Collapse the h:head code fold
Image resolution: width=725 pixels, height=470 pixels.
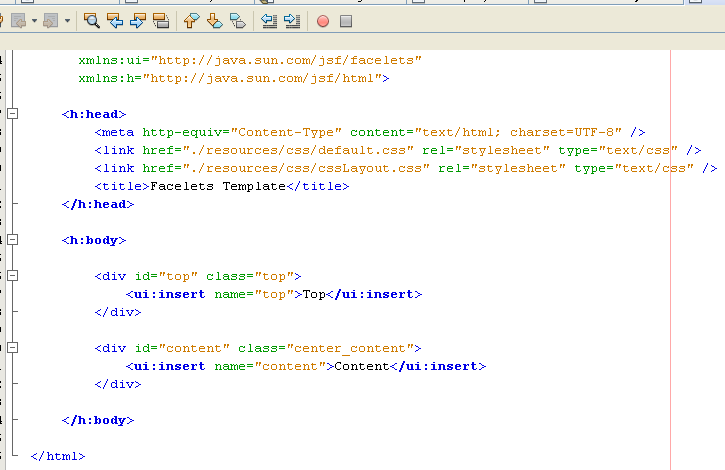(x=13, y=113)
